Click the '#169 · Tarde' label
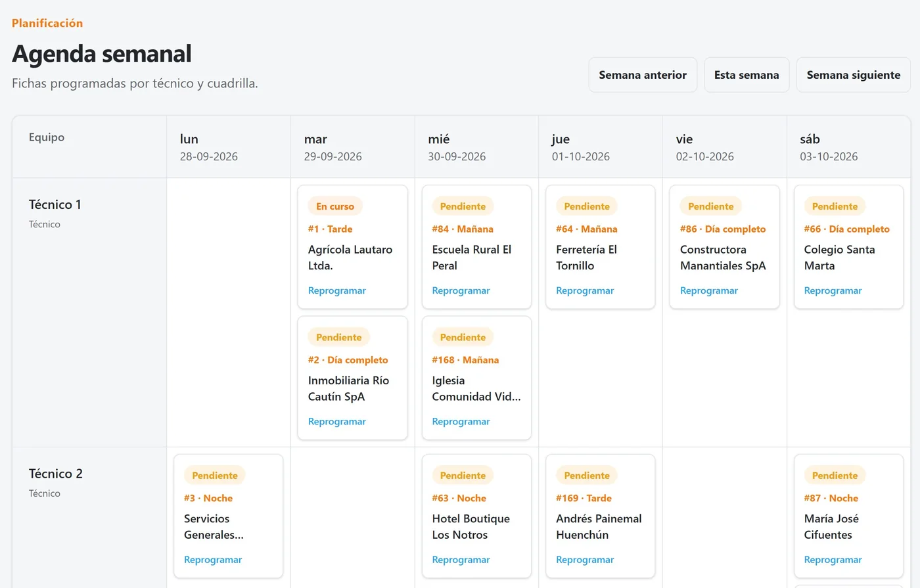This screenshot has width=920, height=588. point(584,498)
